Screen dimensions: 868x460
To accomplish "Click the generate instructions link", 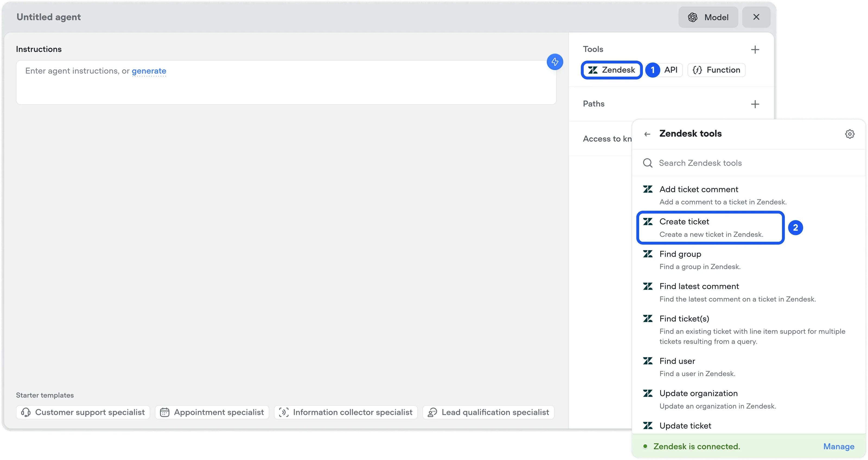I will [x=149, y=71].
